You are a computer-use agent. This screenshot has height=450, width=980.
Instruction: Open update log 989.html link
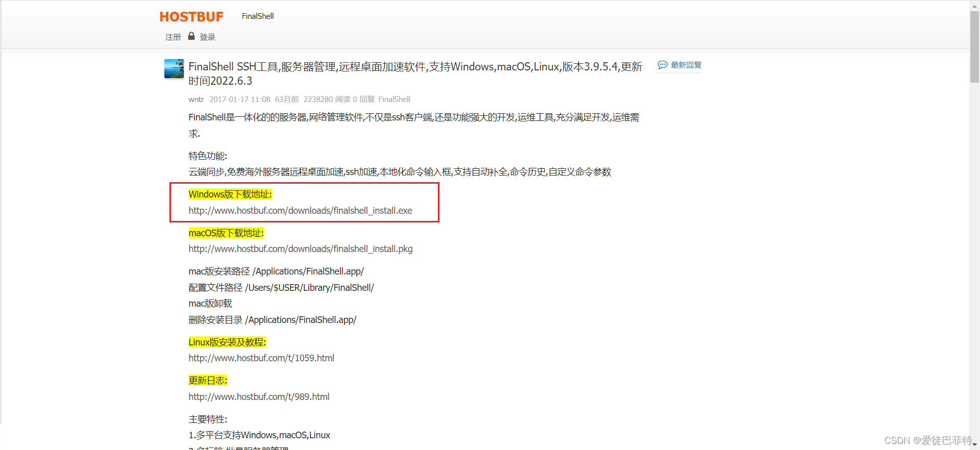click(259, 397)
